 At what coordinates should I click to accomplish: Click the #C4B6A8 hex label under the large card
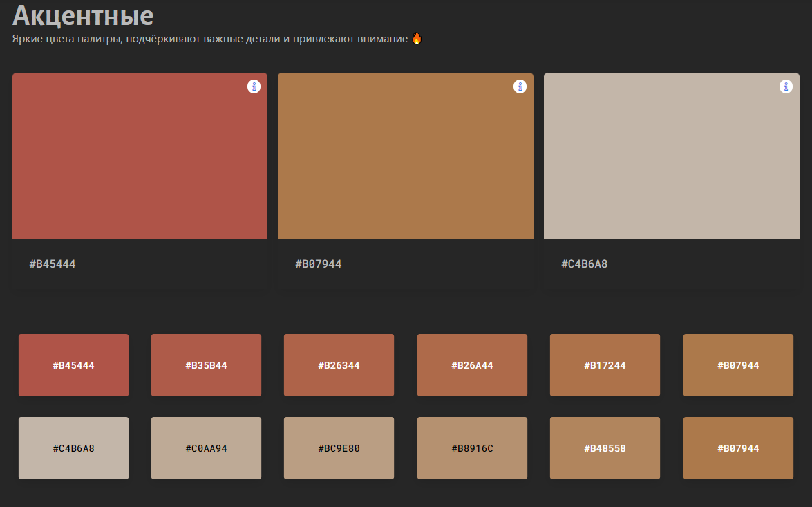(x=585, y=264)
